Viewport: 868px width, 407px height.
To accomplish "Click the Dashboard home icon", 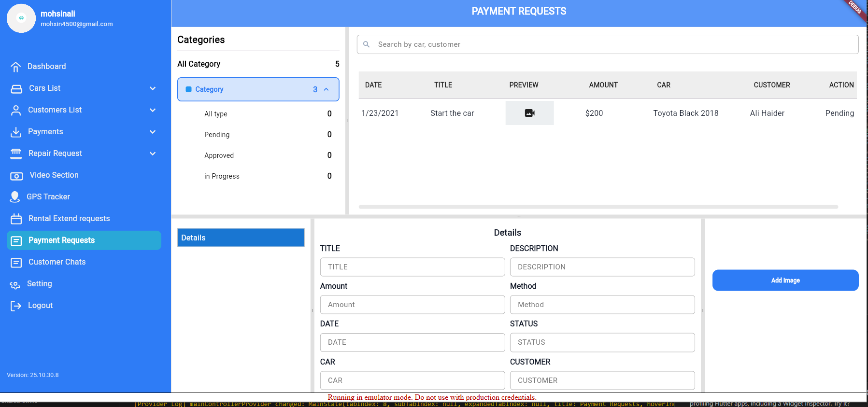I will [16, 67].
